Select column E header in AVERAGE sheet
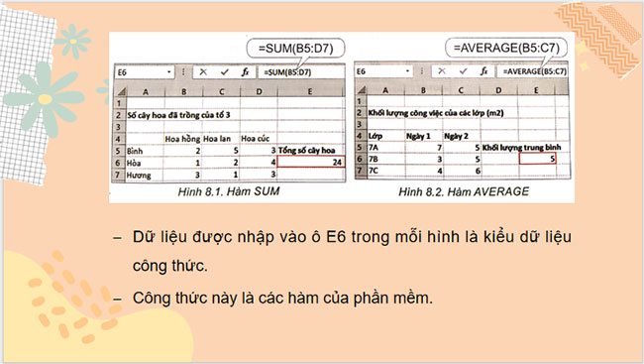 coord(536,90)
